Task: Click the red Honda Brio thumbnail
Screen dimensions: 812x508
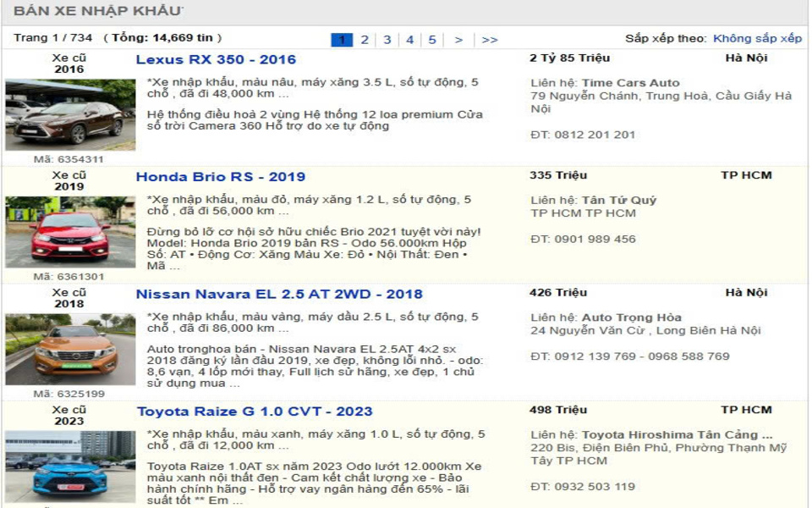Action: (x=70, y=232)
